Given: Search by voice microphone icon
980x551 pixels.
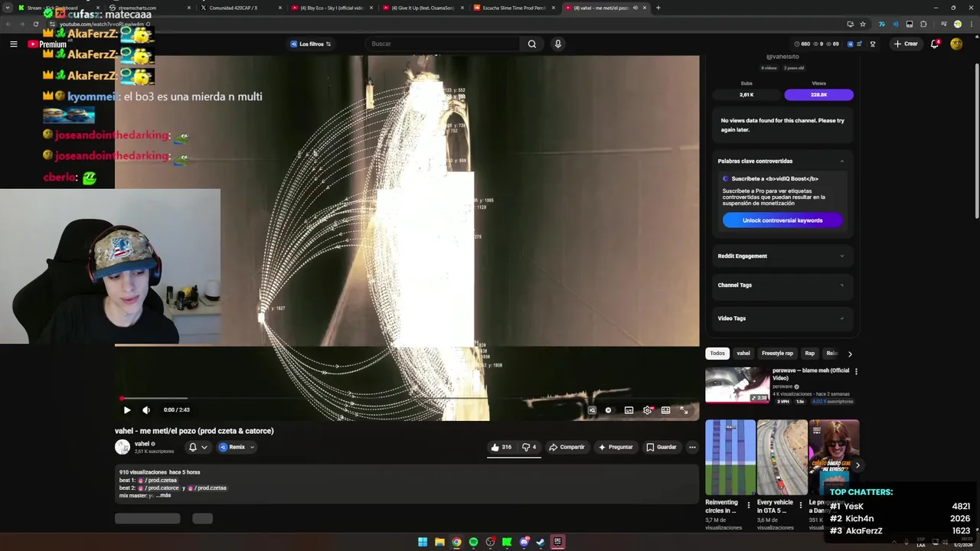Looking at the screenshot, I should [x=557, y=44].
